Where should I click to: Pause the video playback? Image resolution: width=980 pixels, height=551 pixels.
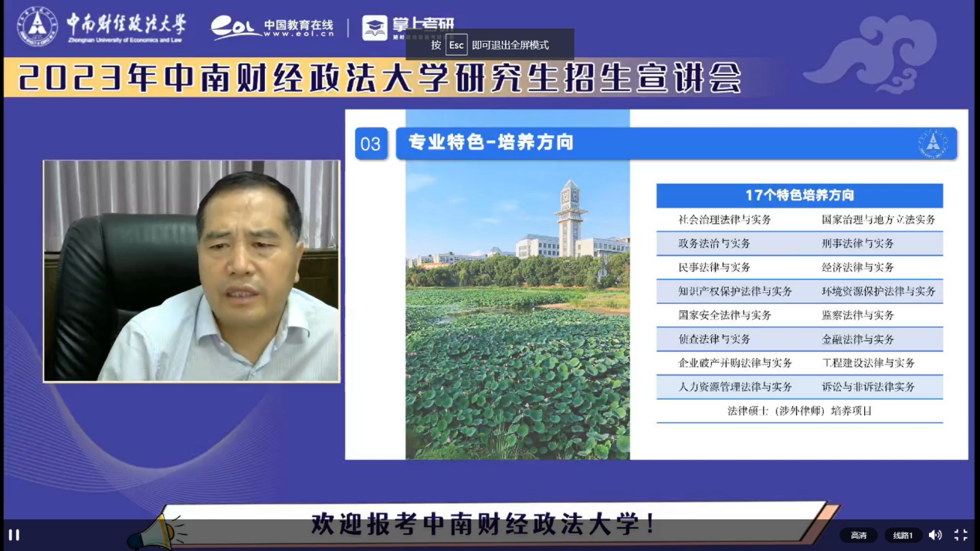[x=14, y=535]
